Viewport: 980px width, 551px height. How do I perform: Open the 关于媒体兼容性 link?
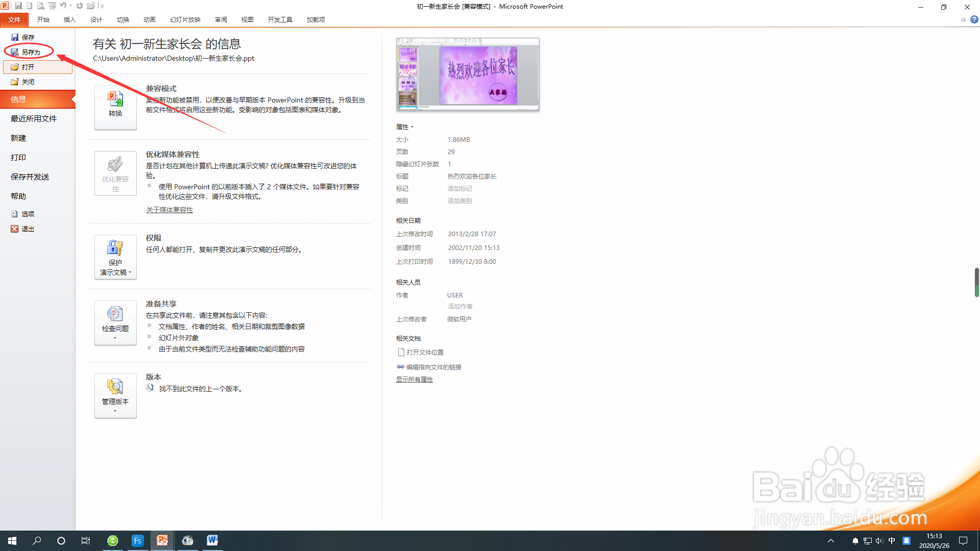pyautogui.click(x=169, y=210)
